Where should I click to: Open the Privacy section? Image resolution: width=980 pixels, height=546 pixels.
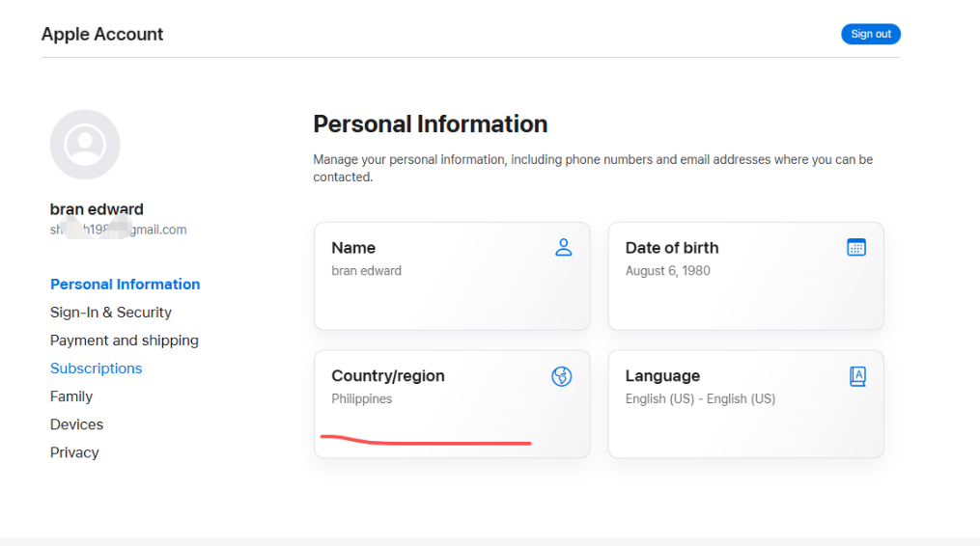pyautogui.click(x=74, y=453)
